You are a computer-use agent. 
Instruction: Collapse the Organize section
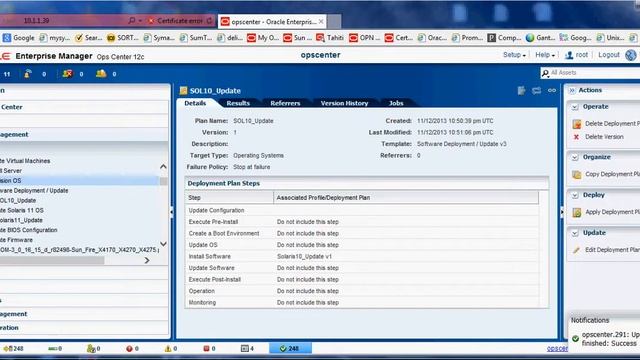pyautogui.click(x=575, y=157)
